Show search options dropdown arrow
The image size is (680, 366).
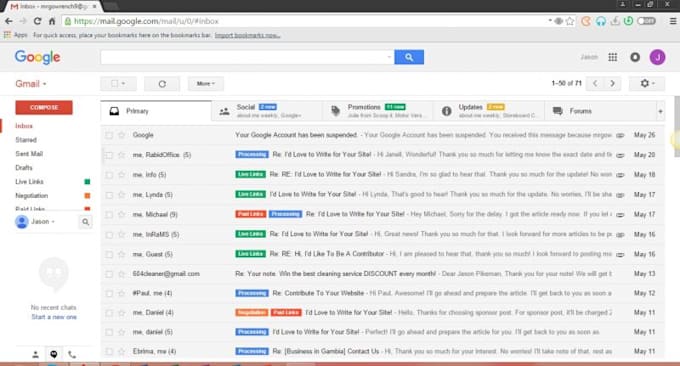point(389,57)
